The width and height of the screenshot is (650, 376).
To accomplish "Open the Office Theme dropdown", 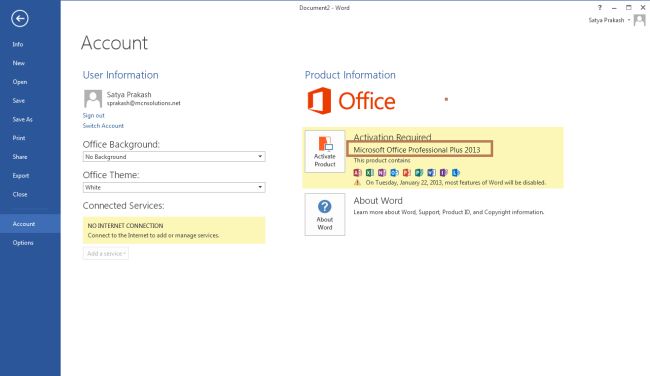I will [174, 187].
